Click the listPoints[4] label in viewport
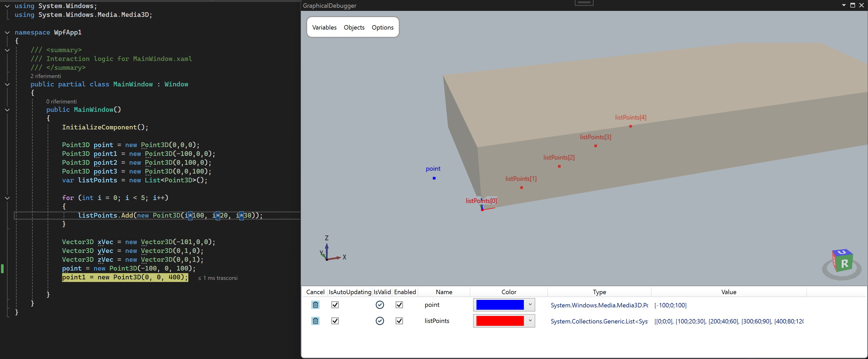Screen dimensions: 868x359 (x=631, y=118)
